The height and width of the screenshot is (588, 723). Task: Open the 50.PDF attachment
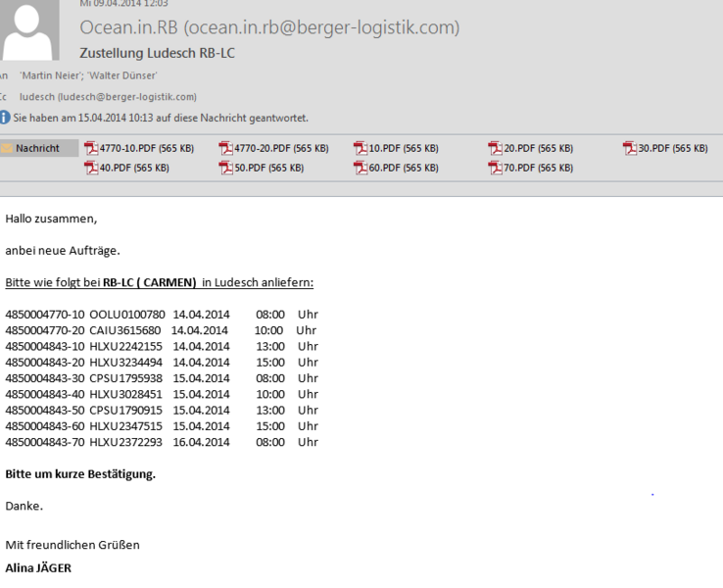coord(262,168)
